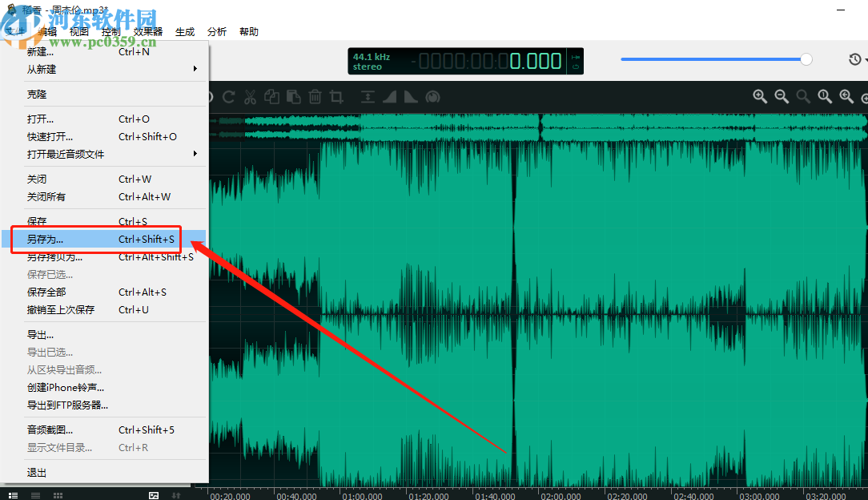This screenshot has width=868, height=500.
Task: Click the up-down arrows sort icon
Action: (x=176, y=495)
